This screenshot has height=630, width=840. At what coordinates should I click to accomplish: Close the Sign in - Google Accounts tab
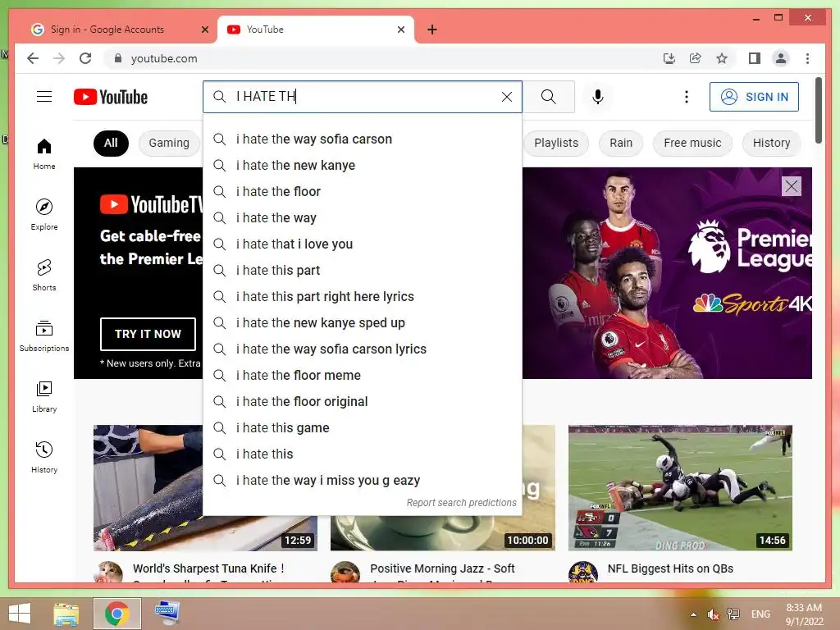[x=204, y=30]
